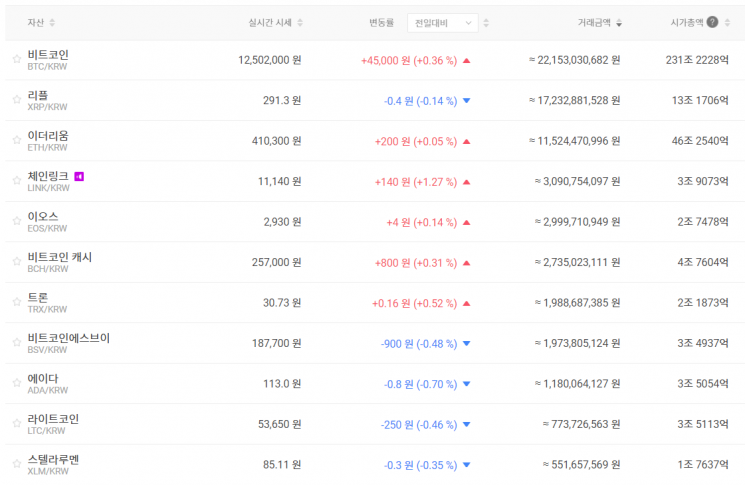Open the 이더리움 asset name
The width and height of the screenshot is (745, 485).
tap(48, 135)
